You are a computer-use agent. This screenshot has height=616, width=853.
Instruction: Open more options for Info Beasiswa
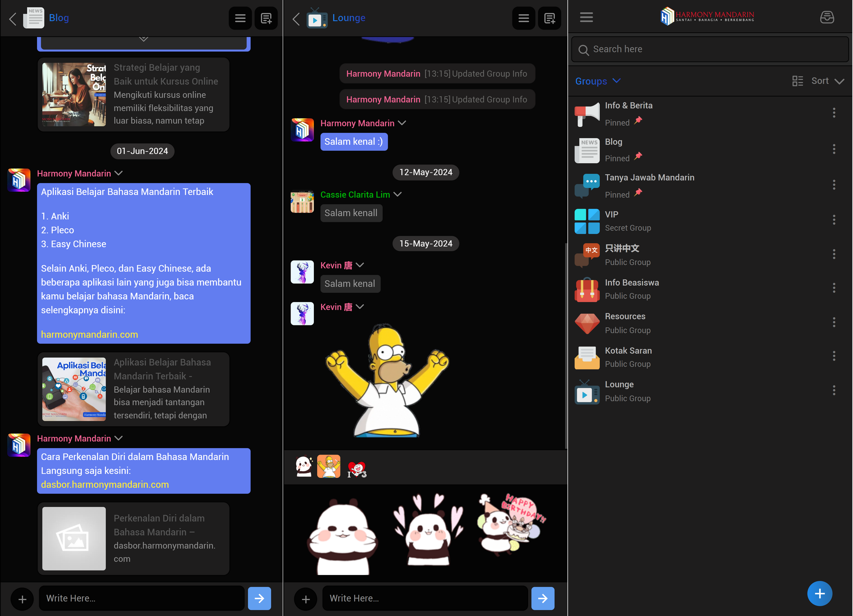click(x=834, y=288)
